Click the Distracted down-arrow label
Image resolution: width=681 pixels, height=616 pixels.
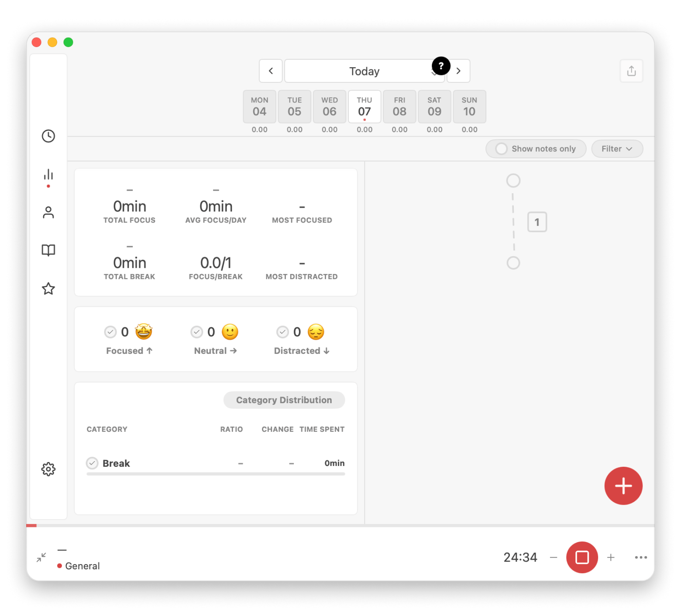(x=302, y=351)
